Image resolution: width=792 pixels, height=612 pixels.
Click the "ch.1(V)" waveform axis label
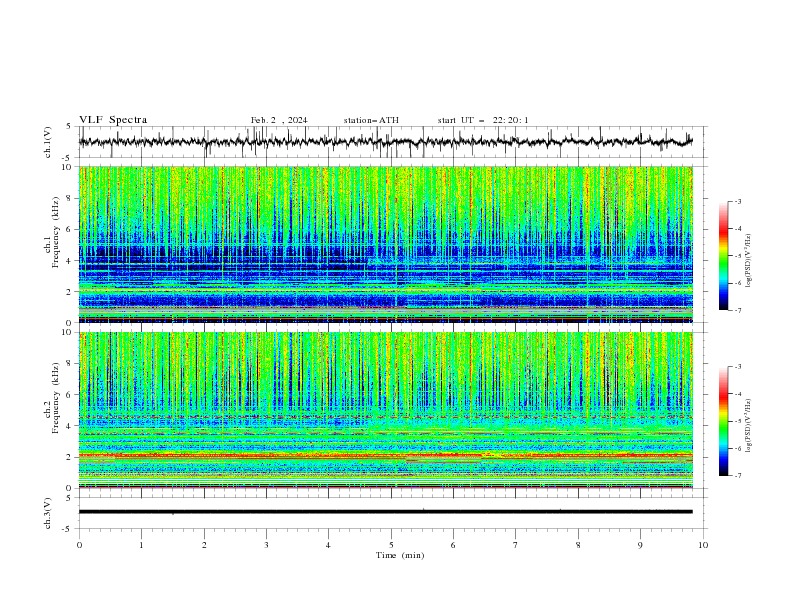coord(48,142)
